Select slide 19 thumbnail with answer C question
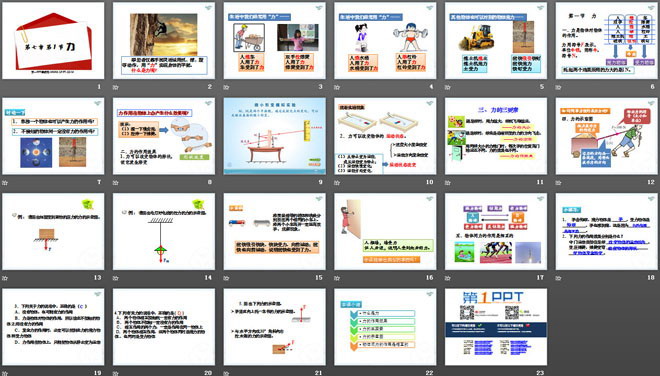The height and width of the screenshot is (376, 660). 53,327
